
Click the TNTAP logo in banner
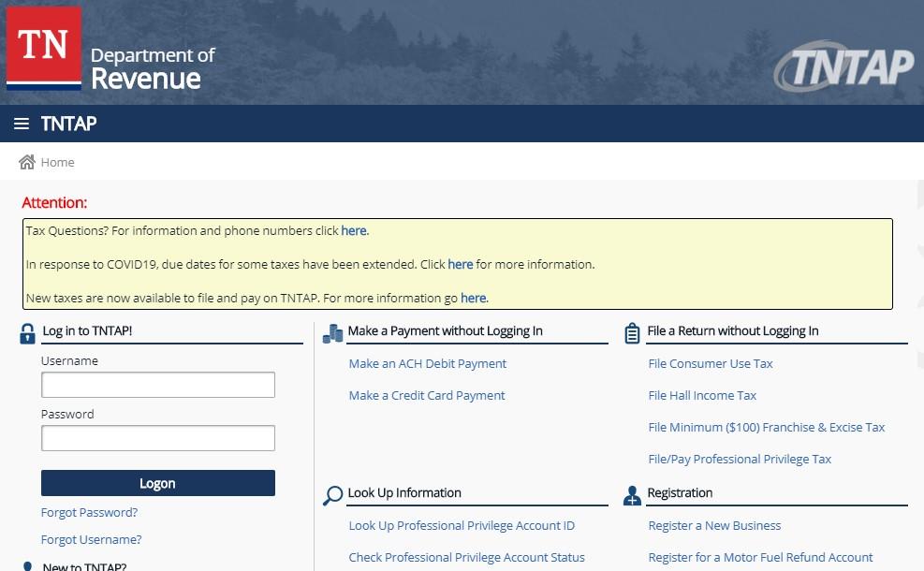click(x=843, y=66)
